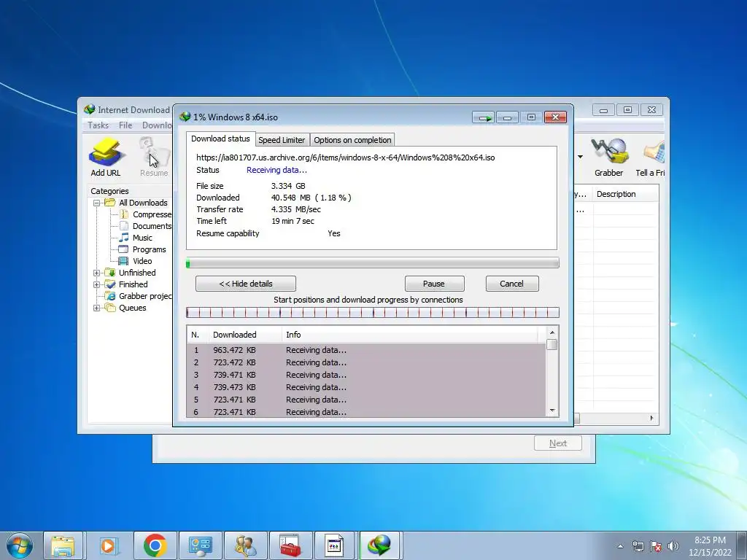Select the Compressed category folder icon
Viewport: 747px width, 560px height.
124,214
